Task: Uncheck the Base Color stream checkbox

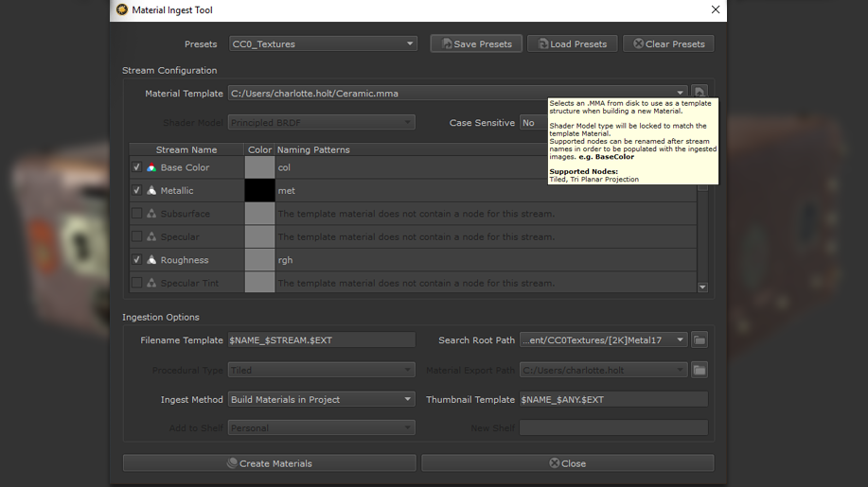Action: tap(137, 167)
